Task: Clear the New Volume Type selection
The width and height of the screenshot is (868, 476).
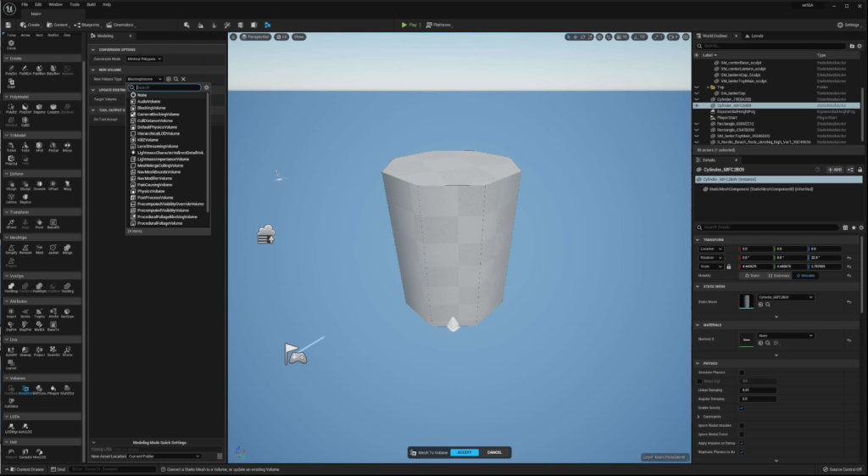Action: pos(183,79)
